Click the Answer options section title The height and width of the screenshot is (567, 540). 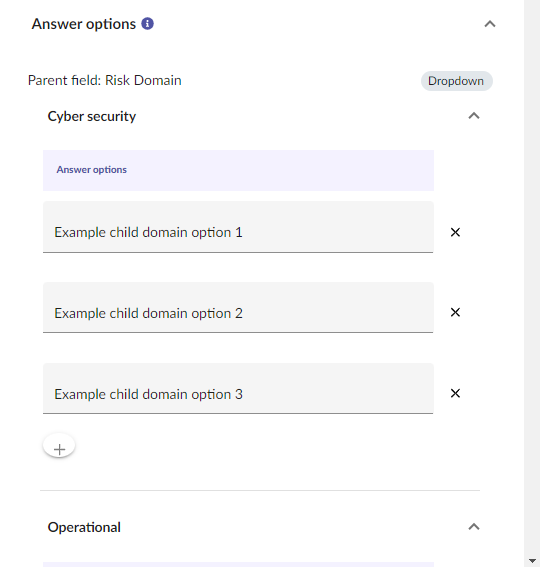tap(84, 24)
